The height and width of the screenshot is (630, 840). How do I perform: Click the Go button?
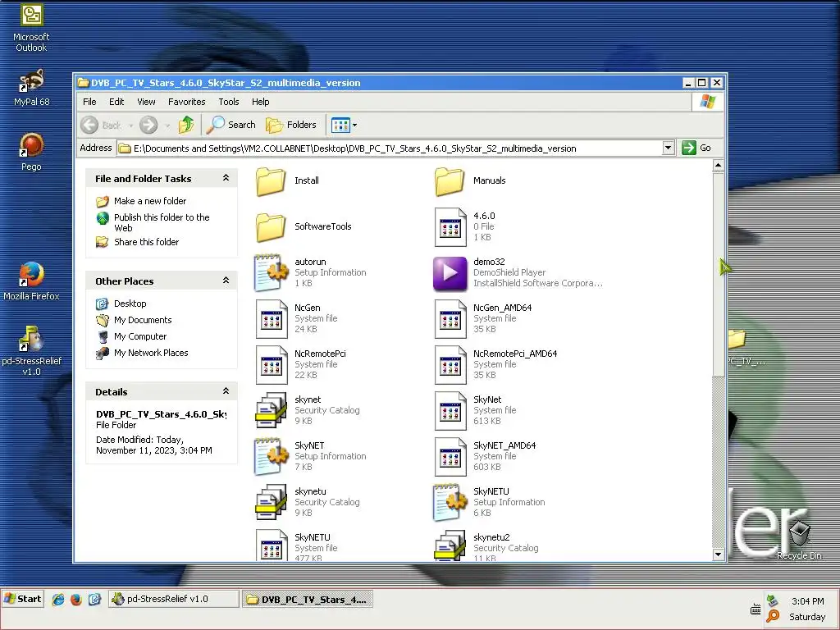[x=696, y=148]
